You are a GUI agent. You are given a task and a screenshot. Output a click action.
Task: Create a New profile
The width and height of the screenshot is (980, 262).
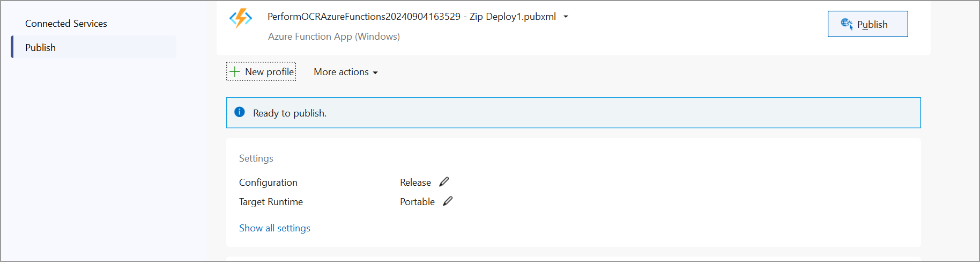coord(269,72)
